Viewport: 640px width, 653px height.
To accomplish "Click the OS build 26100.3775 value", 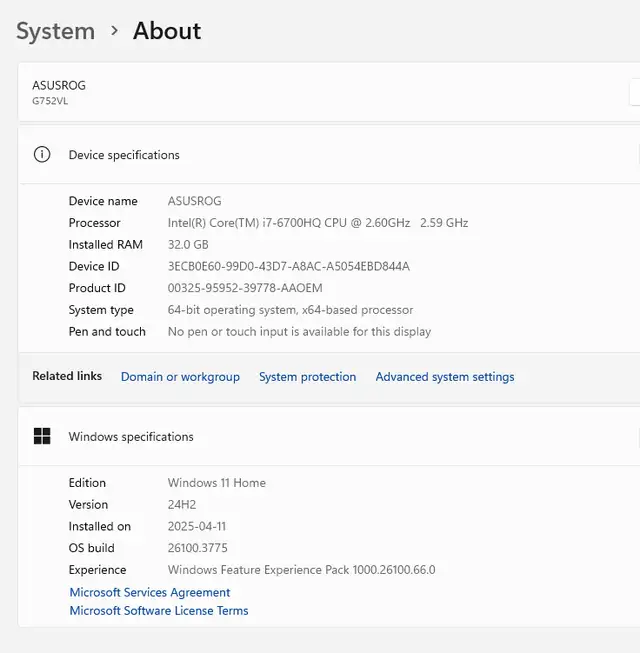I will coord(197,548).
